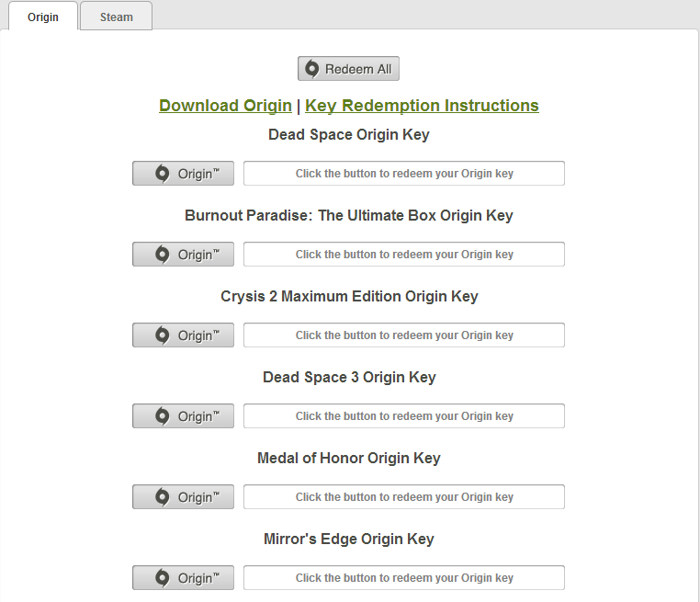
Task: Click the Origin swirl icon for Medal of Honor
Action: (162, 496)
